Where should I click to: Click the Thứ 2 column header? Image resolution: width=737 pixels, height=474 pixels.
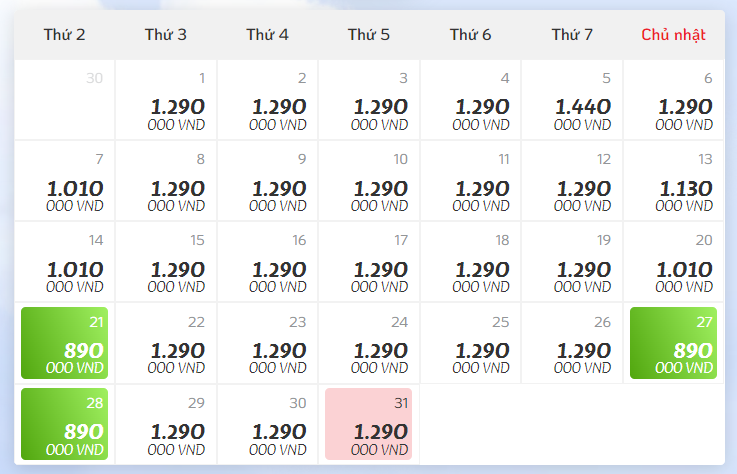point(64,35)
